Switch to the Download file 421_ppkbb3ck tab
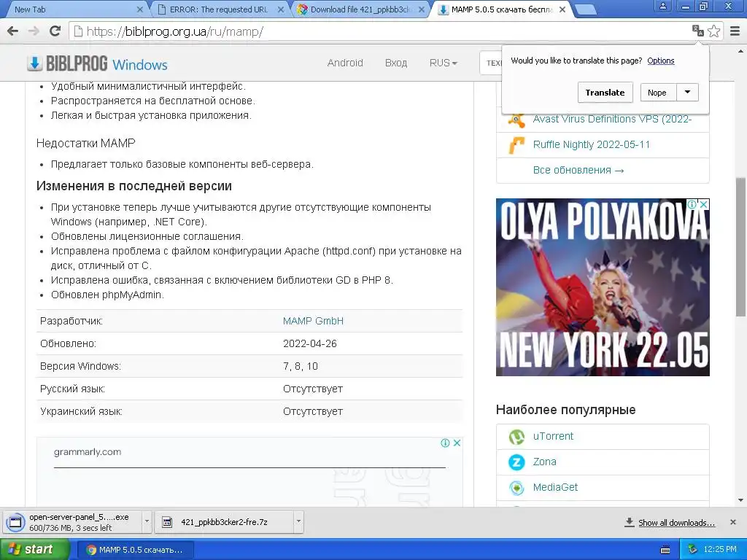The image size is (747, 560). point(360,9)
